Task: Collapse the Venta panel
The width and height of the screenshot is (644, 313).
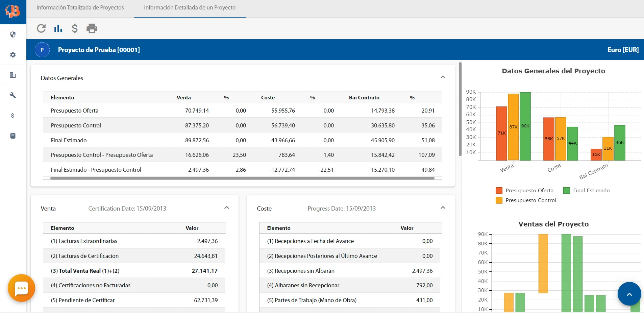Action: (x=227, y=208)
